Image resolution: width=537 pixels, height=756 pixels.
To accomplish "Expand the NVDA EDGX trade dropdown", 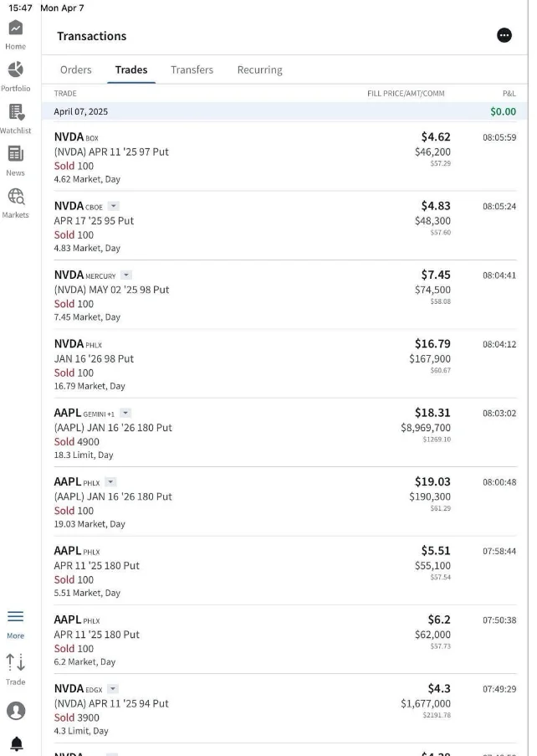I will [x=113, y=689].
